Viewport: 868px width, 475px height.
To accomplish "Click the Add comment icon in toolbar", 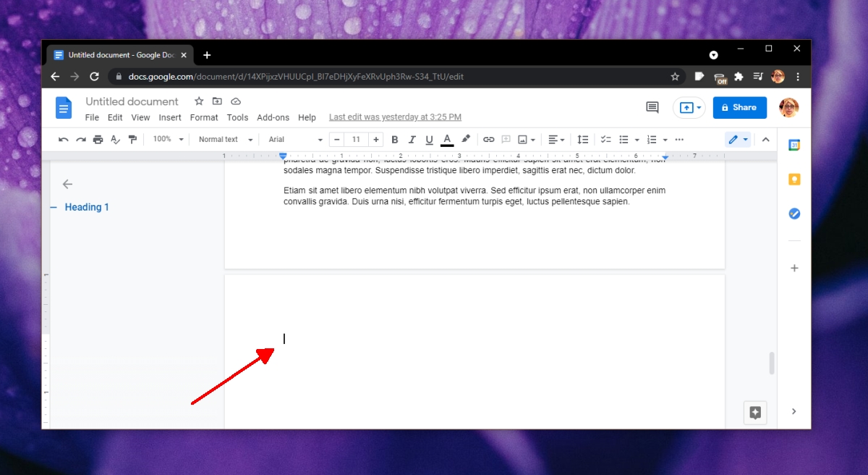I will 506,139.
